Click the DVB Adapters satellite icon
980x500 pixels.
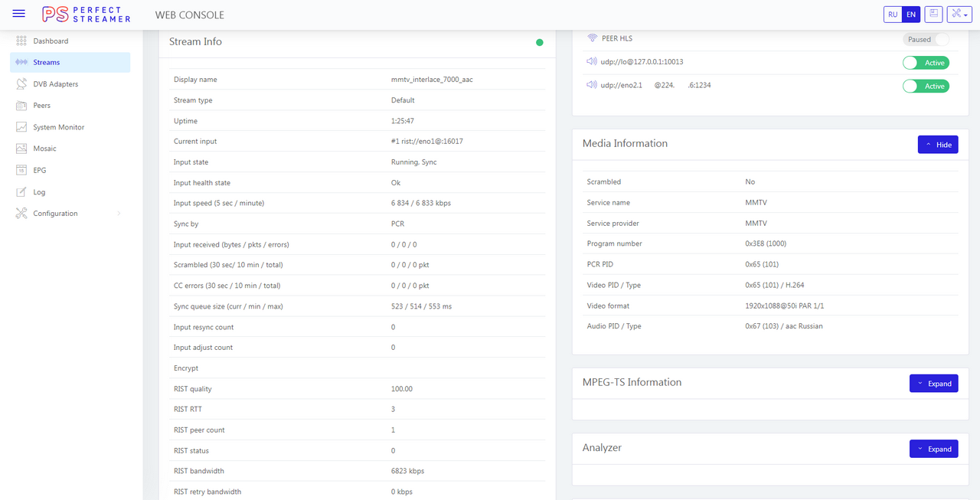click(x=21, y=84)
